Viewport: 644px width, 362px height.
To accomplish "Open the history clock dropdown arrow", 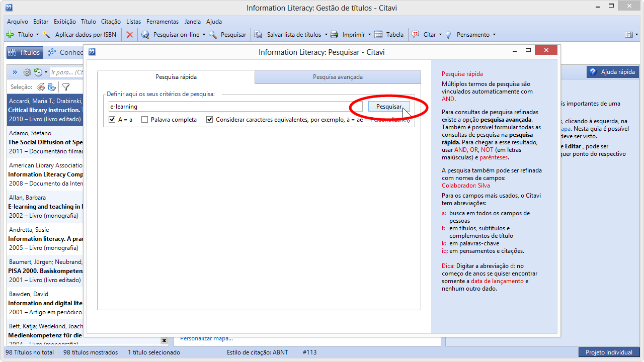I will coord(46,72).
